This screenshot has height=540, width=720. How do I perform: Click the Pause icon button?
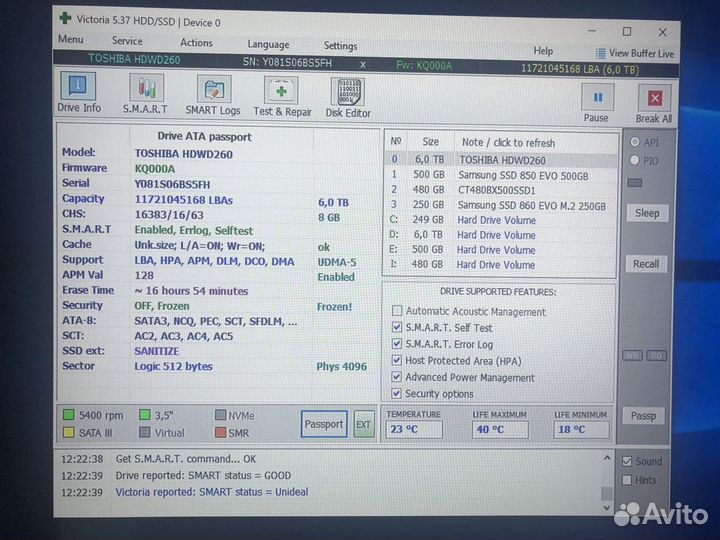click(x=597, y=97)
